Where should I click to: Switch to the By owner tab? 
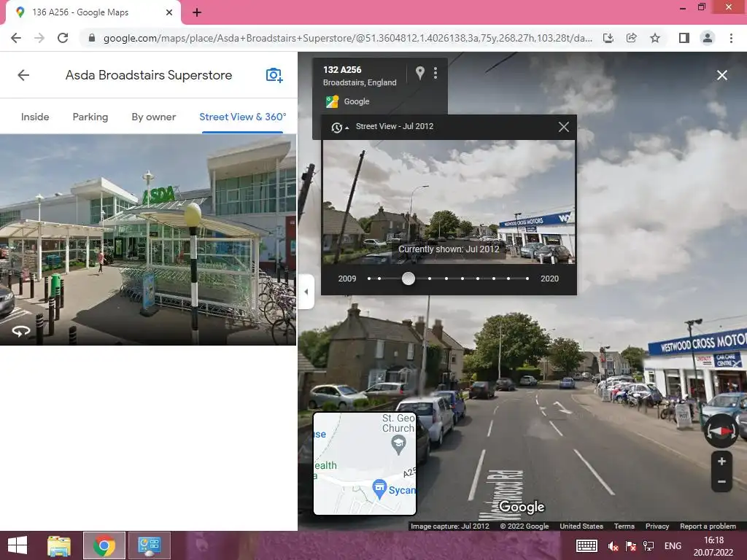click(x=153, y=117)
